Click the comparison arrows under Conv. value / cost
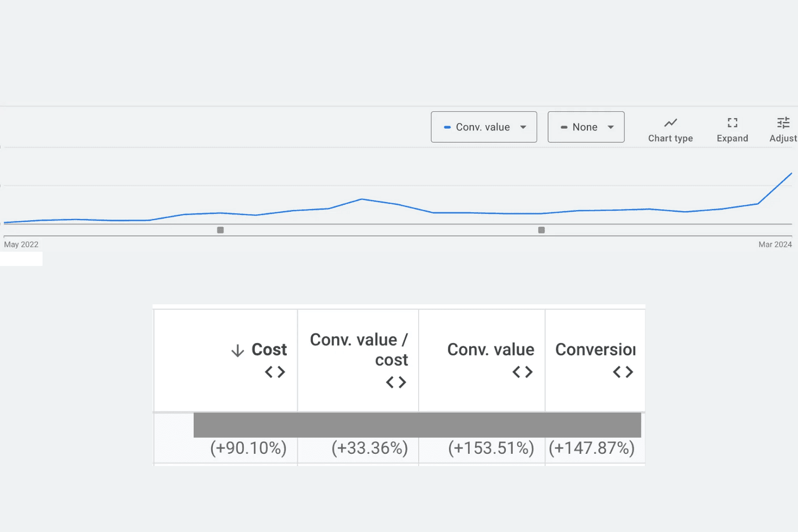Screen dimensions: 798x532 coord(396,382)
